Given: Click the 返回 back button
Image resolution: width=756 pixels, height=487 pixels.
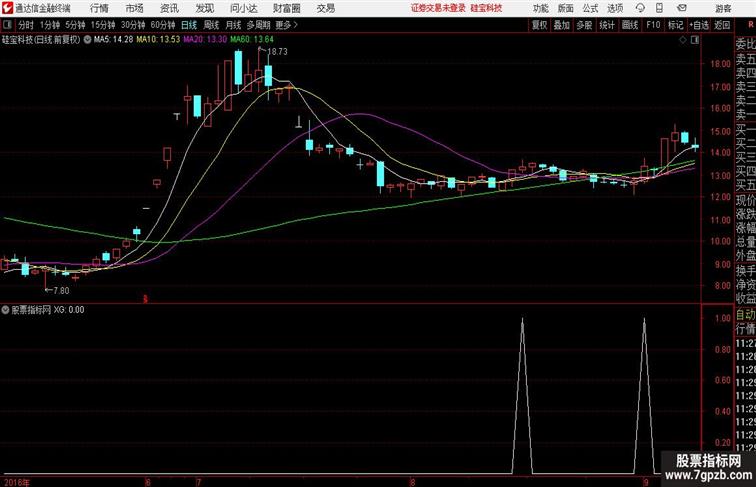Looking at the screenshot, I should [722, 25].
